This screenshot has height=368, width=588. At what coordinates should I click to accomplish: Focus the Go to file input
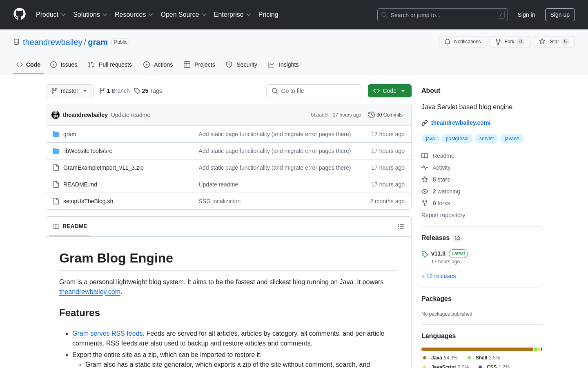coord(314,91)
